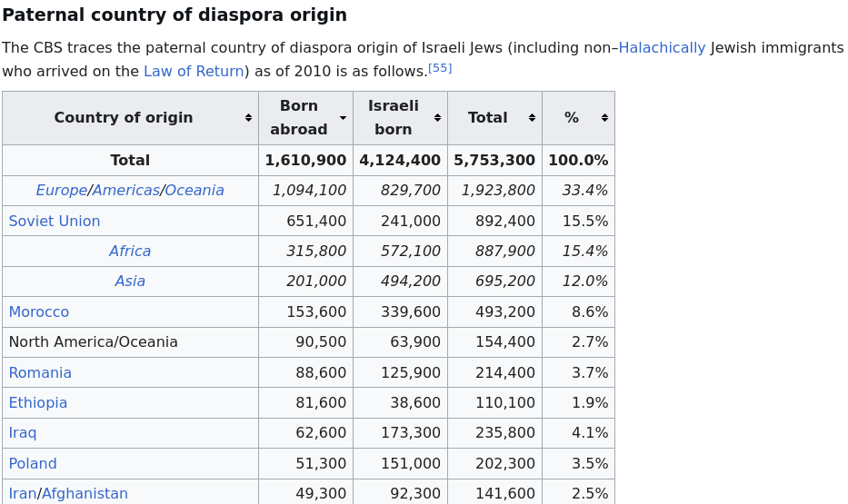Open the Law of Return link
This screenshot has width=848, height=504.
tap(194, 72)
